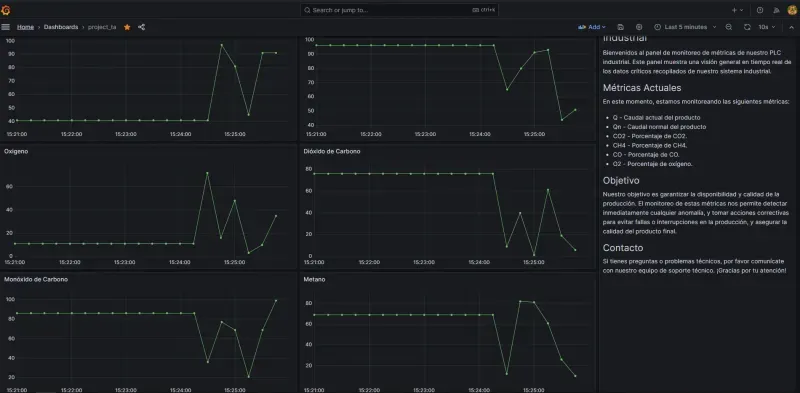Open the user profile avatar
Image resolution: width=800 pixels, height=393 pixels.
[x=792, y=10]
